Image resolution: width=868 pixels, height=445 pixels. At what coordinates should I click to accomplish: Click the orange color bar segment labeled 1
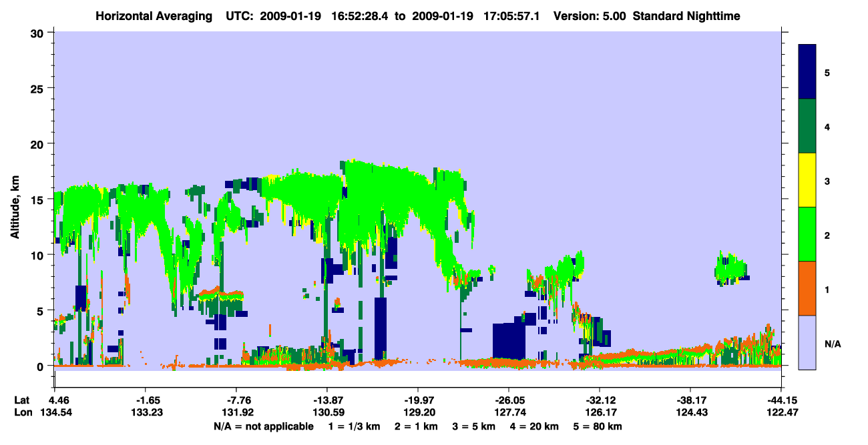807,288
